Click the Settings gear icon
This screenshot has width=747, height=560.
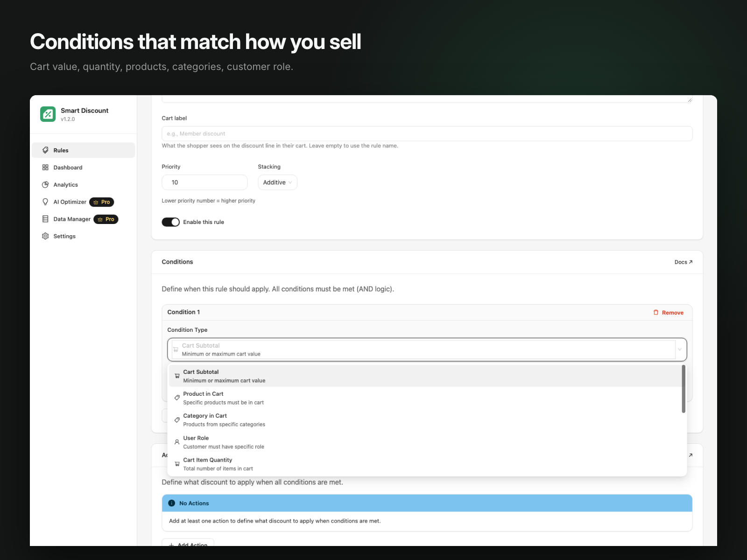(45, 236)
